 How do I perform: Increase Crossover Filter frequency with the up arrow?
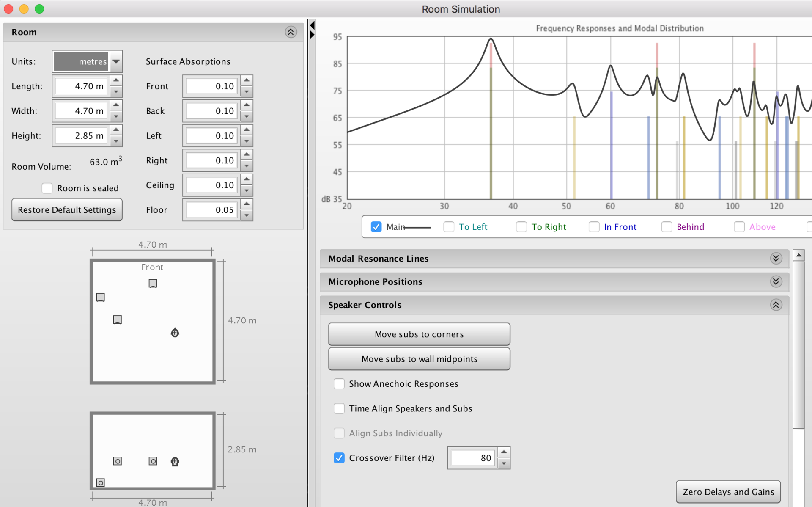[504, 452]
